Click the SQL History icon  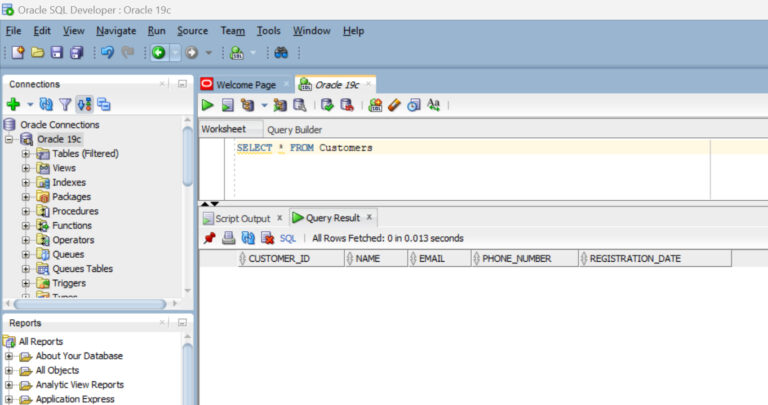tap(414, 105)
